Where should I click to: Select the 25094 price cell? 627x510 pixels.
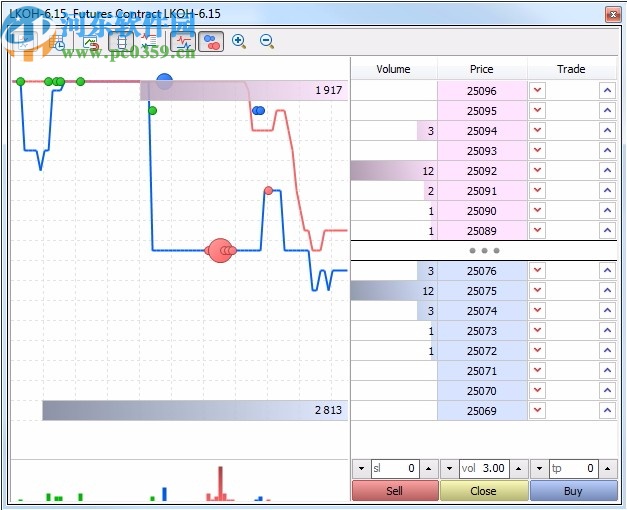[x=482, y=131]
